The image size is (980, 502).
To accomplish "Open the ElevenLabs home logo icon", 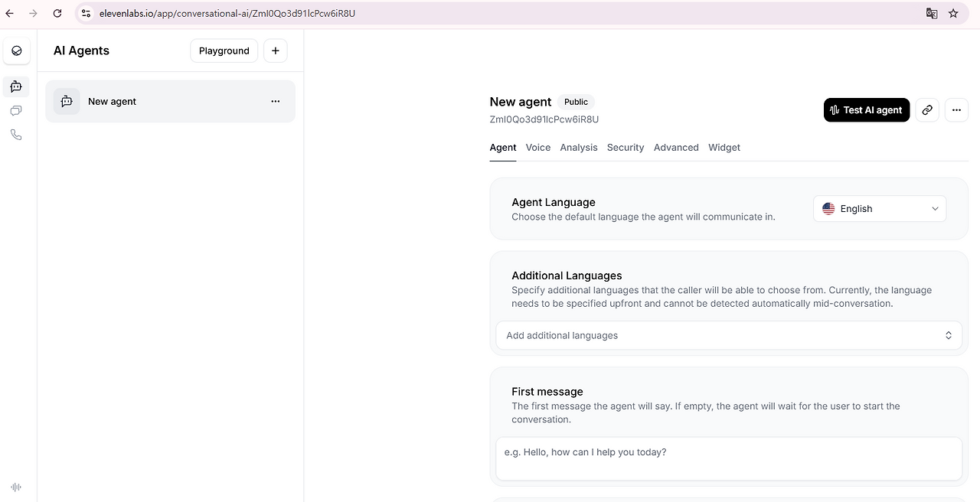I will 16,51.
